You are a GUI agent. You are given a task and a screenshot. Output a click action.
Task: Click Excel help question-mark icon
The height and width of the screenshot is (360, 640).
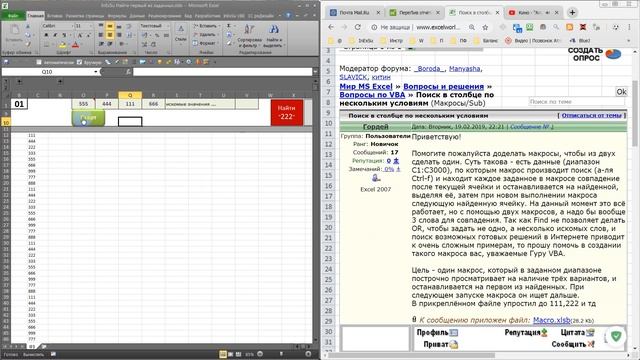(288, 16)
